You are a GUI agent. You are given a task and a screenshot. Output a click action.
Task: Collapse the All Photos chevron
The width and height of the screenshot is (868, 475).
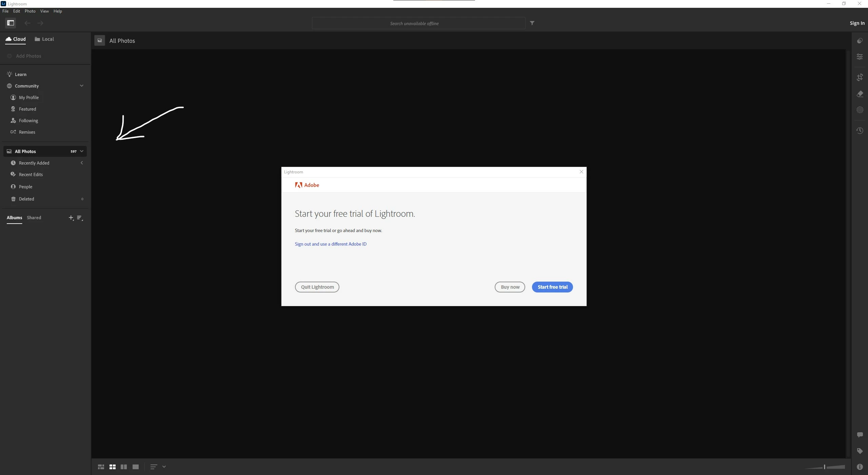pos(81,151)
